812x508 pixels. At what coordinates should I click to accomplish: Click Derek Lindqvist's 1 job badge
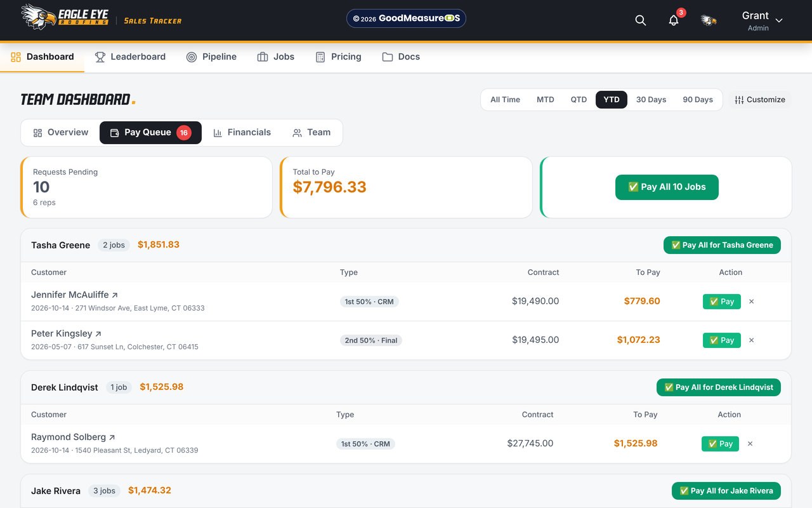[119, 387]
